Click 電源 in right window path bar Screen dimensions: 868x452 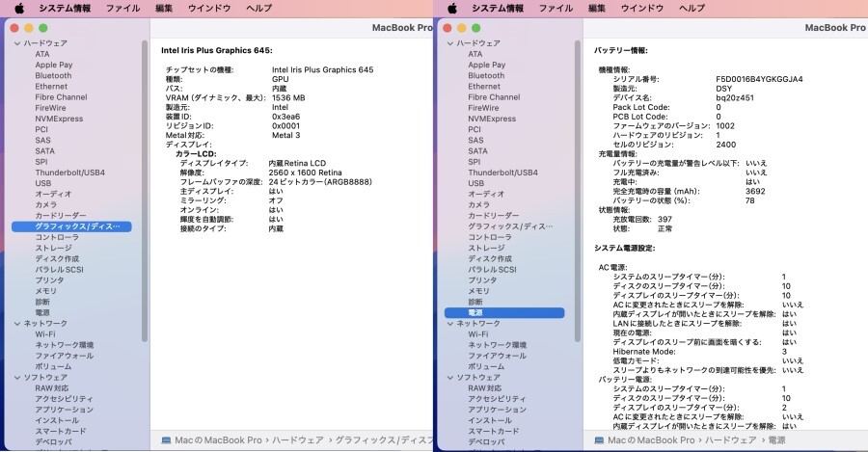pos(776,440)
